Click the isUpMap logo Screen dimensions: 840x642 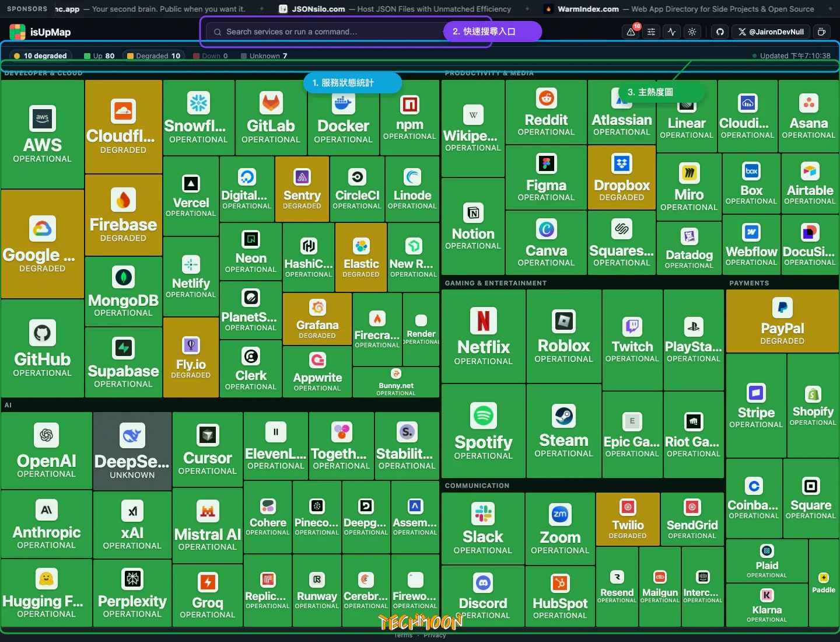(40, 32)
